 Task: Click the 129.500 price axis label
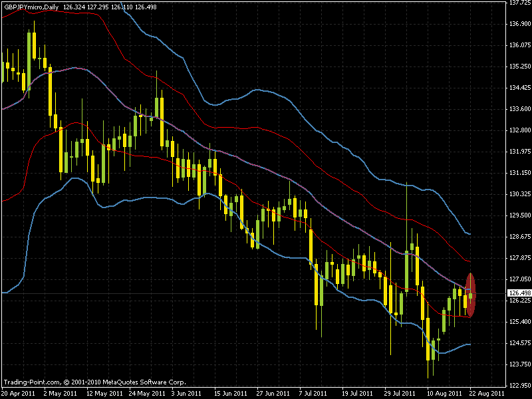520,215
